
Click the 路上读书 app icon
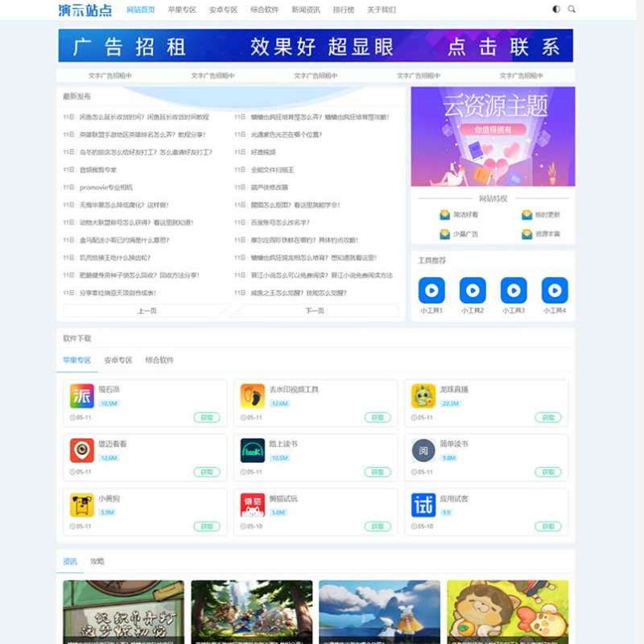(253, 451)
